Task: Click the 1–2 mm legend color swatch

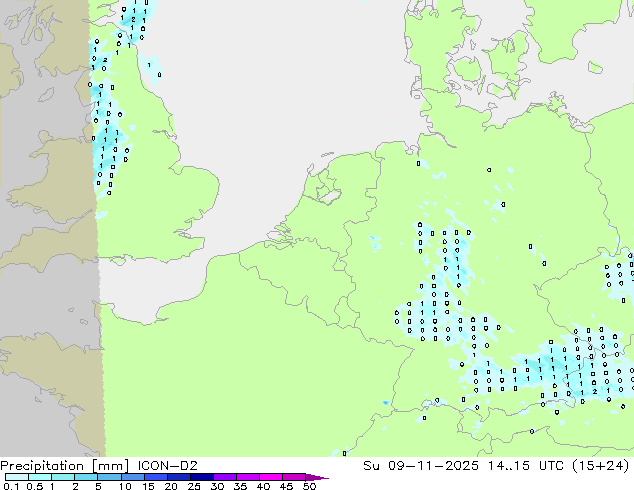Action: (x=63, y=477)
